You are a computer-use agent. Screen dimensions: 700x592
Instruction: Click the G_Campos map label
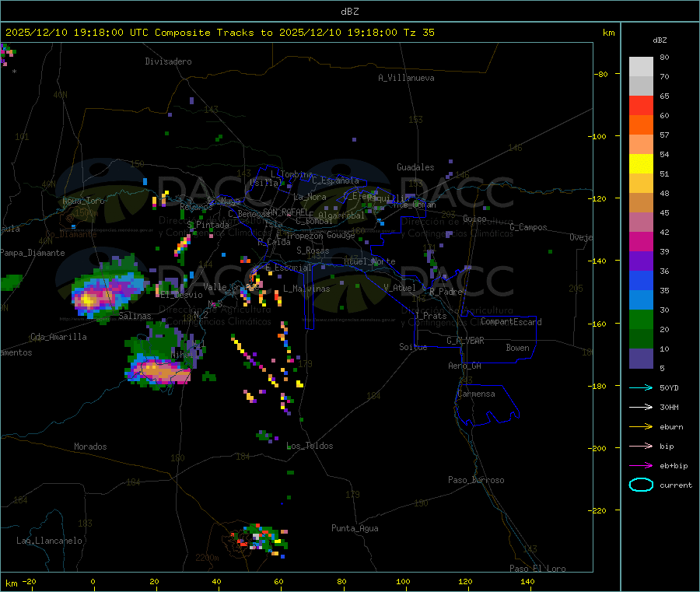pyautogui.click(x=529, y=227)
